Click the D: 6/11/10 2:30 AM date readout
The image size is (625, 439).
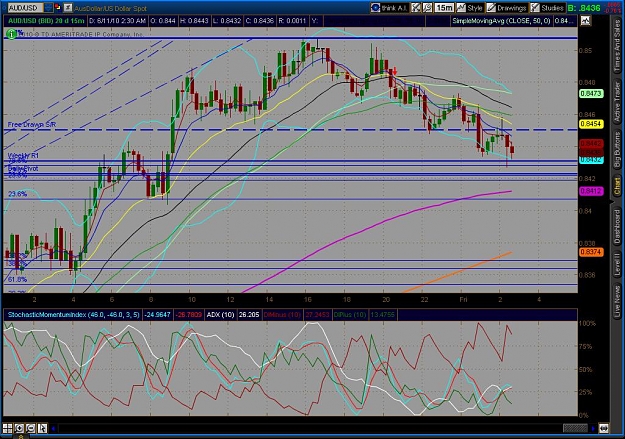click(x=118, y=21)
